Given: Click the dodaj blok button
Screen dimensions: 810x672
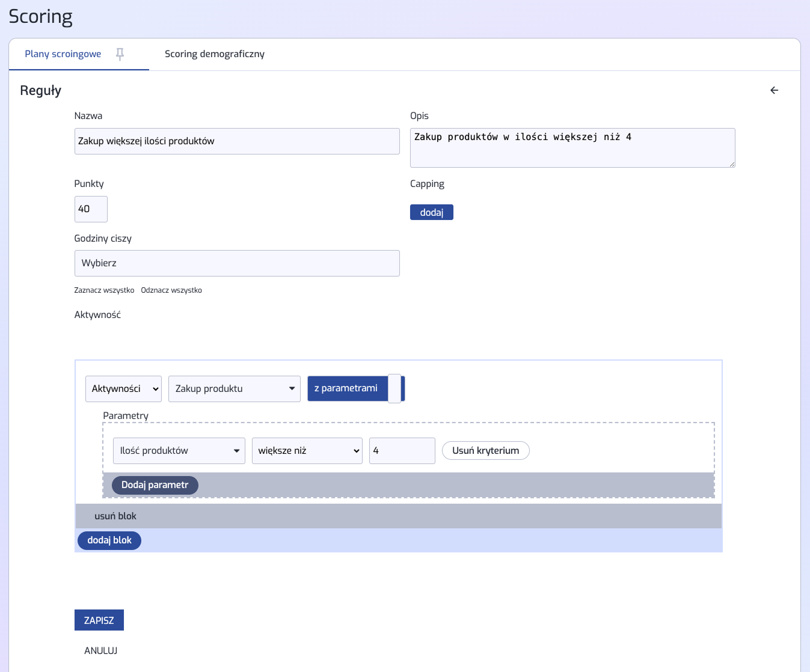Looking at the screenshot, I should (x=109, y=540).
